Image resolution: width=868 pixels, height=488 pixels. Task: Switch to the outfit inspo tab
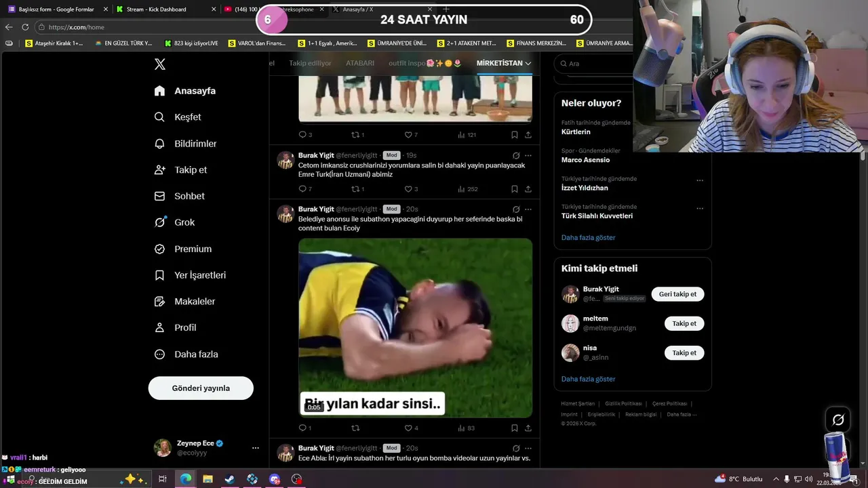click(425, 63)
